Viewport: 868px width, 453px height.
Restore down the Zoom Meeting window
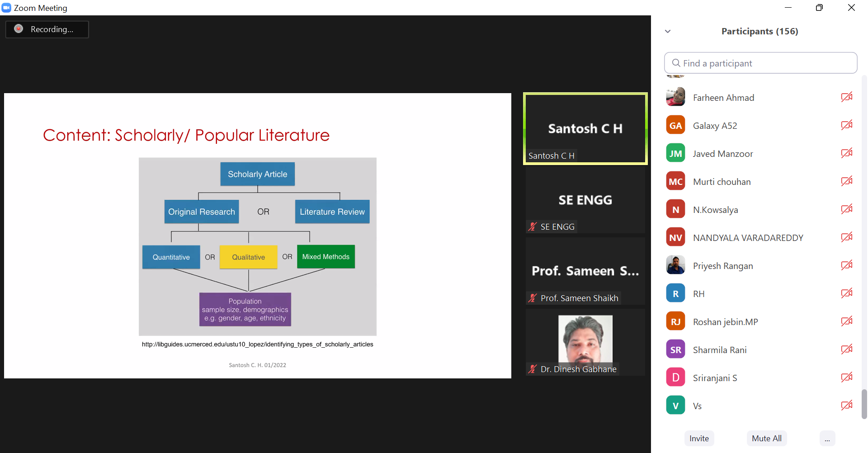click(x=819, y=8)
